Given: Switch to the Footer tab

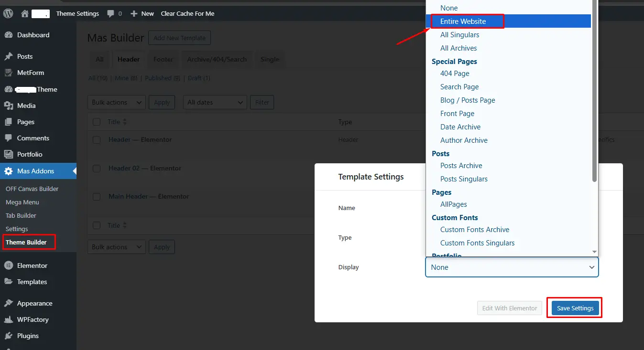Looking at the screenshot, I should pyautogui.click(x=163, y=59).
